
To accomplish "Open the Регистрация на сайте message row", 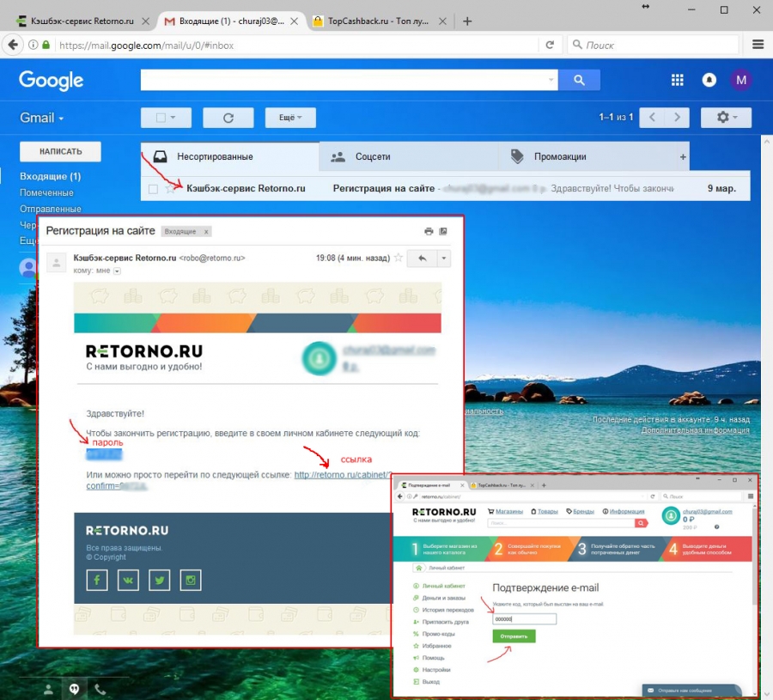I will pyautogui.click(x=446, y=188).
